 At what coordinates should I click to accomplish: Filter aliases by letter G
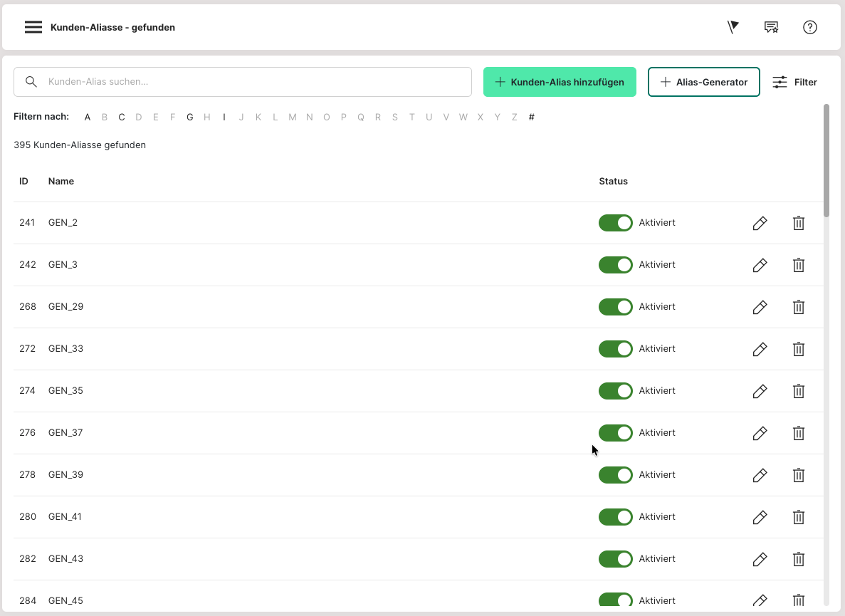[190, 118]
